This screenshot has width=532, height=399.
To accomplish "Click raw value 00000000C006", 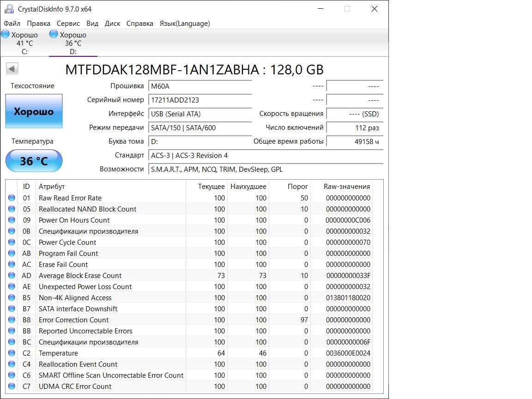I will 348,220.
